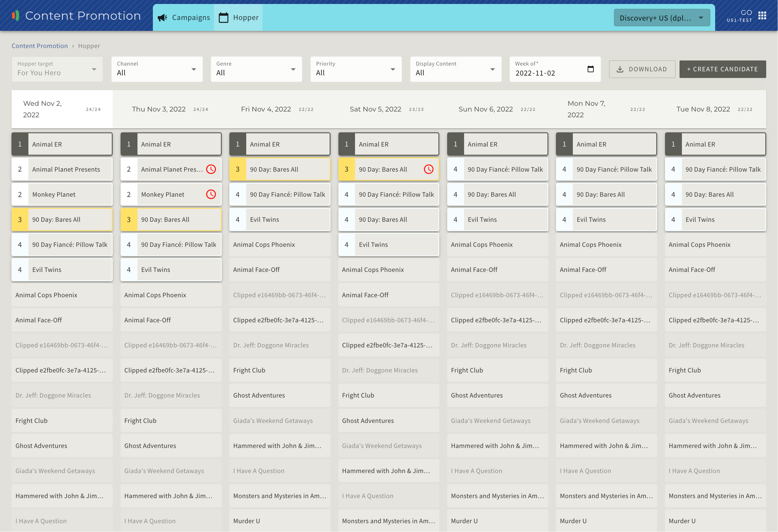Click the Create Candidate button
The height and width of the screenshot is (532, 778).
(x=722, y=69)
